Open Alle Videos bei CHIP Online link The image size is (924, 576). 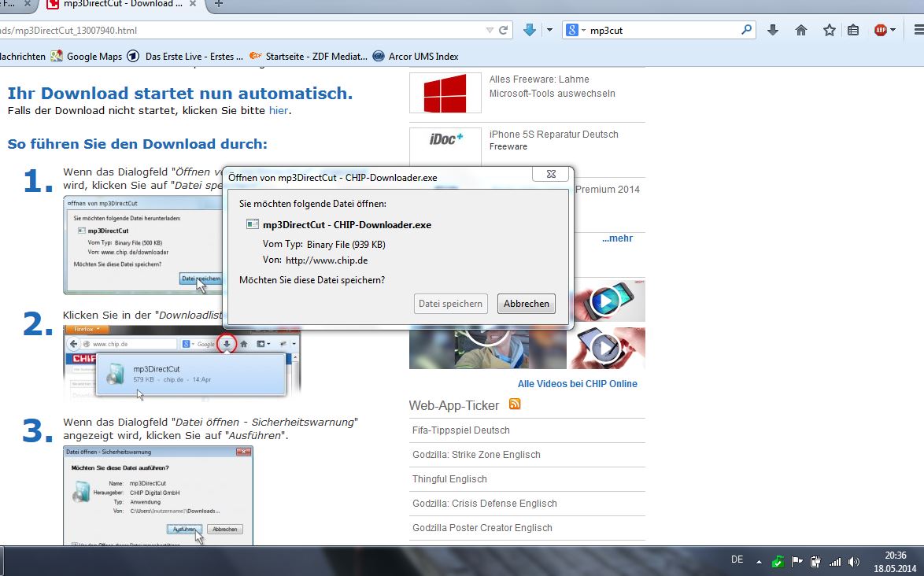[577, 384]
